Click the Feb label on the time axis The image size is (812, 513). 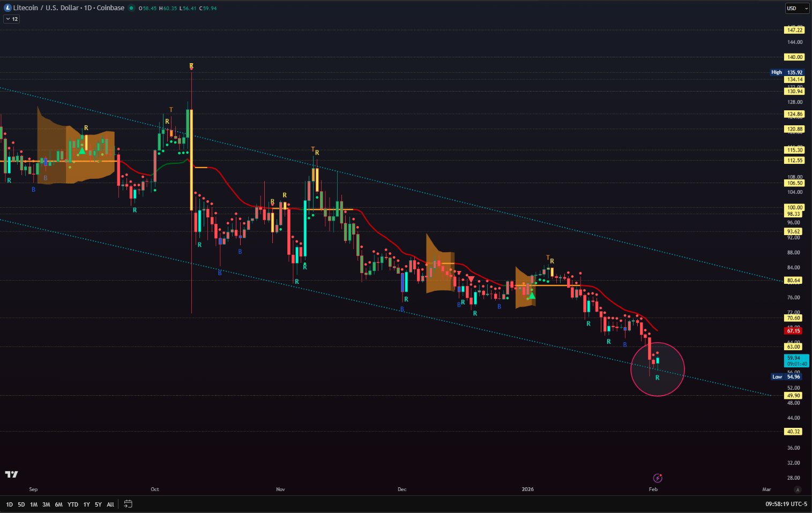pyautogui.click(x=653, y=489)
